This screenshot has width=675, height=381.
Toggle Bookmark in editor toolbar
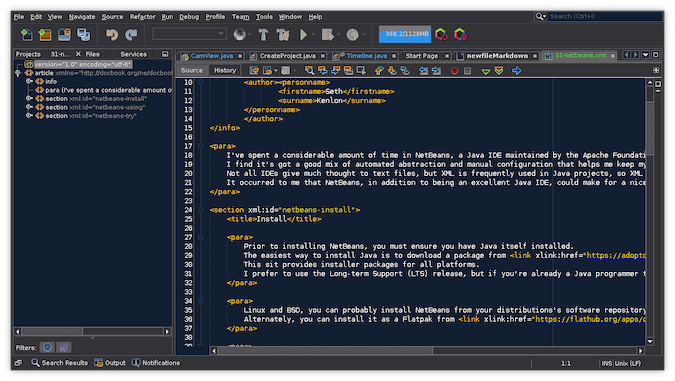click(405, 71)
